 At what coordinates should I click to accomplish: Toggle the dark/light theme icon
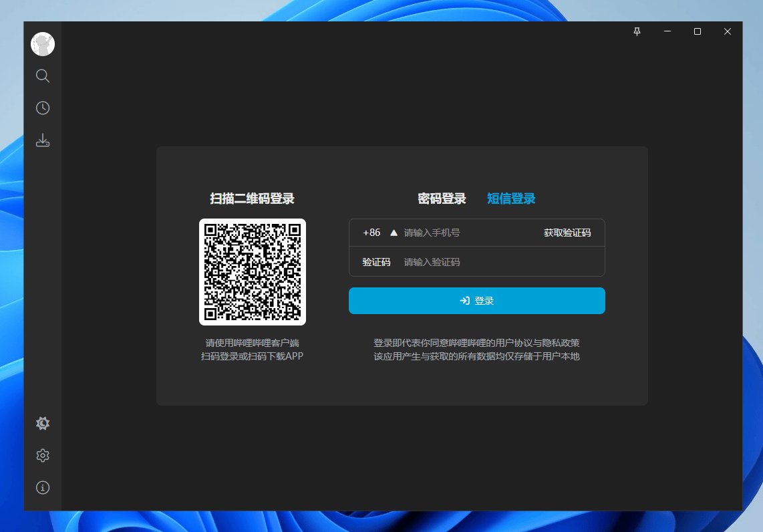43,423
